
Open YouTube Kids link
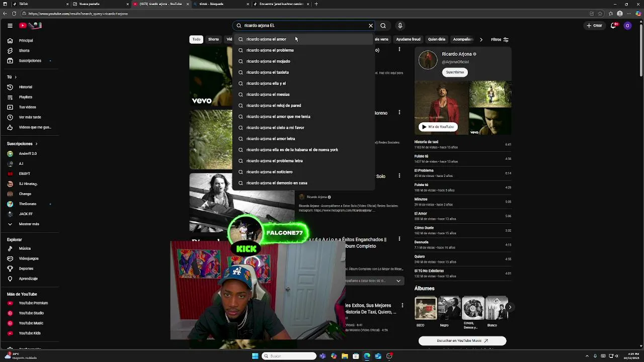coord(30,333)
